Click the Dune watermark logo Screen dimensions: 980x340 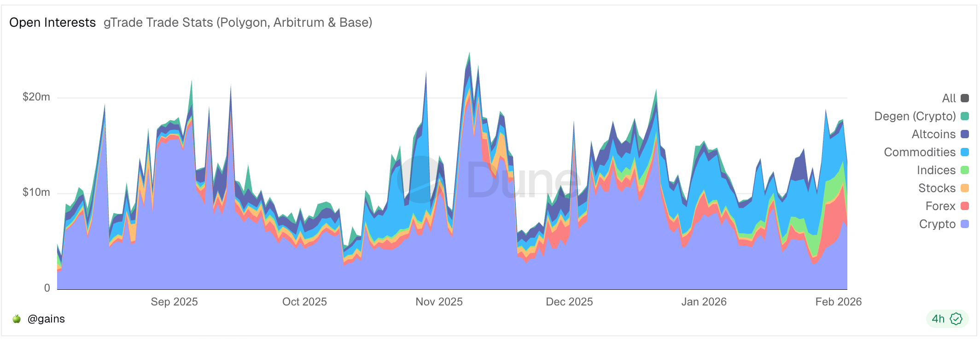pos(488,180)
